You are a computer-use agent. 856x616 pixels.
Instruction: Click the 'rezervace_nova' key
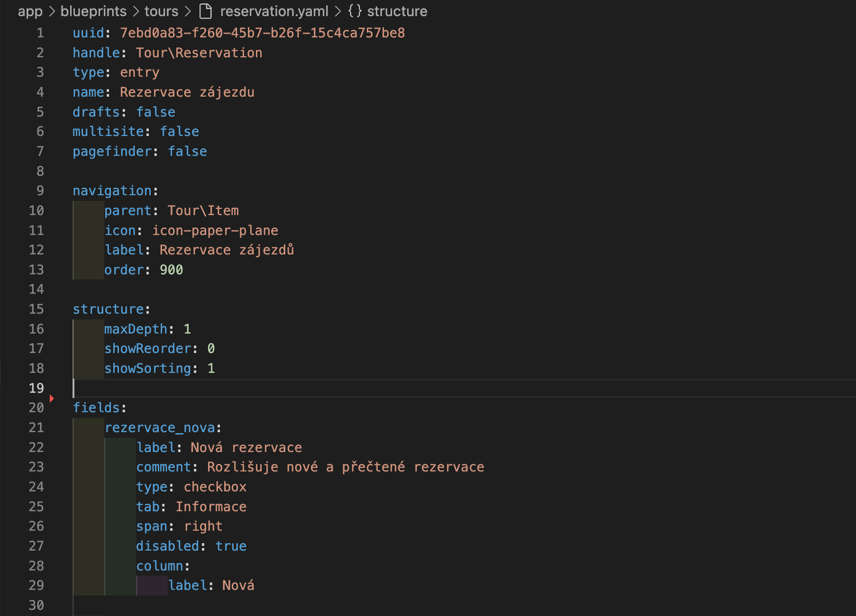pos(160,427)
